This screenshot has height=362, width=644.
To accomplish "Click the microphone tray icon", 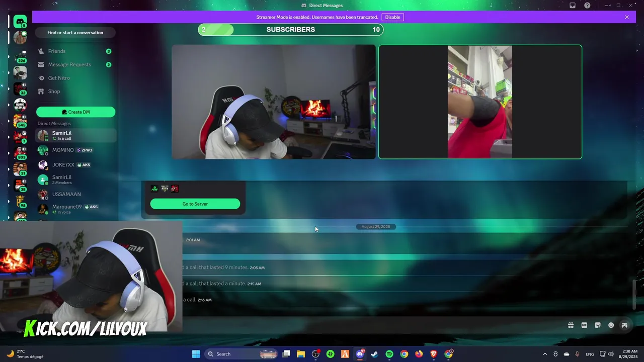I will point(577,354).
